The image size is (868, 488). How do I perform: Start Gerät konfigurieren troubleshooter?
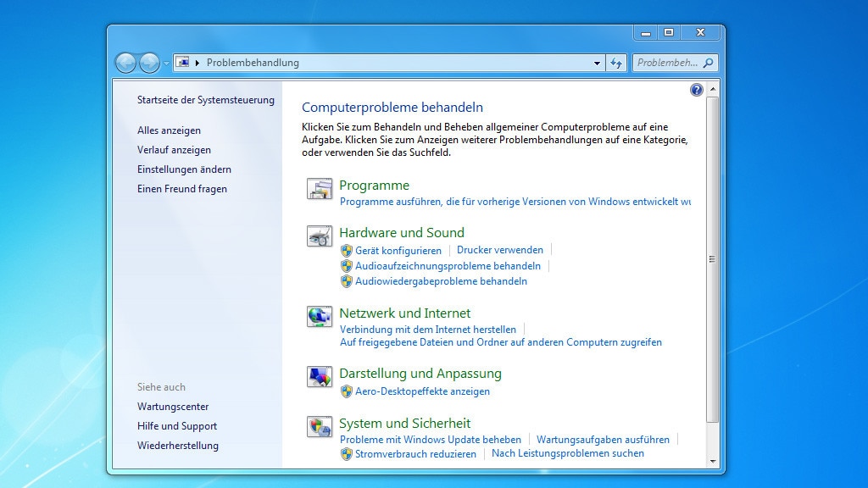tap(398, 251)
